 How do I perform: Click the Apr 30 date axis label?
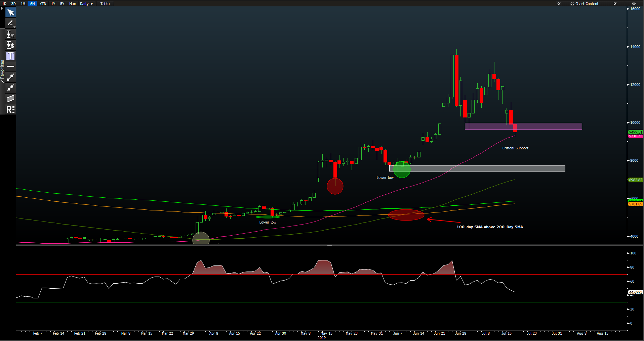pyautogui.click(x=280, y=333)
